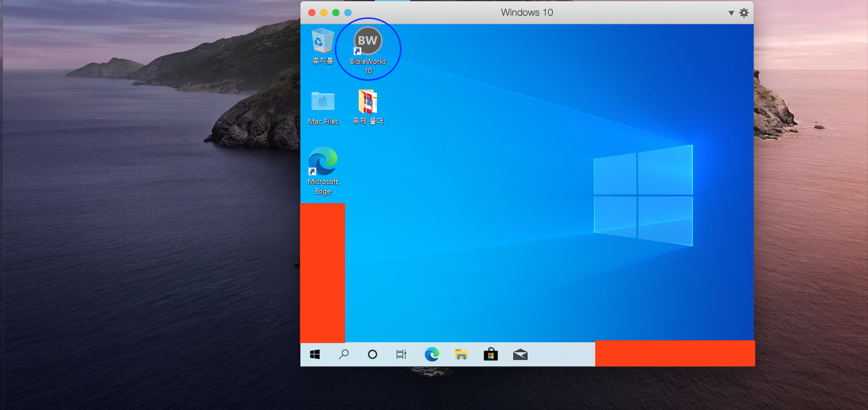Open Task View on taskbar
868x410 pixels.
(401, 354)
